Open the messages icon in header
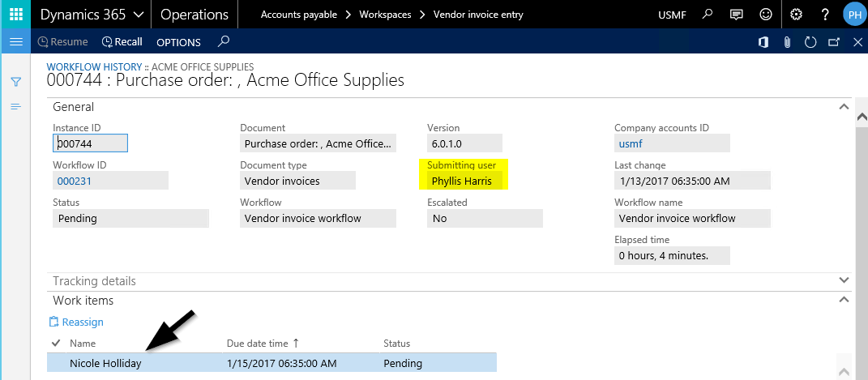Viewport: 868px width, 380px height. click(x=736, y=15)
